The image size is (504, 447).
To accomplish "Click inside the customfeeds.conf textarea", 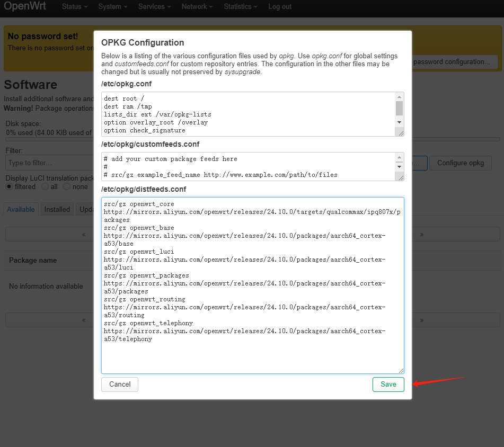I will tap(248, 167).
